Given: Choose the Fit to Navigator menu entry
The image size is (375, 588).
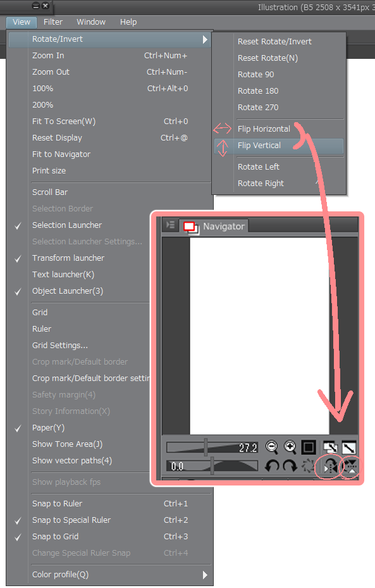Looking at the screenshot, I should pyautogui.click(x=109, y=154).
